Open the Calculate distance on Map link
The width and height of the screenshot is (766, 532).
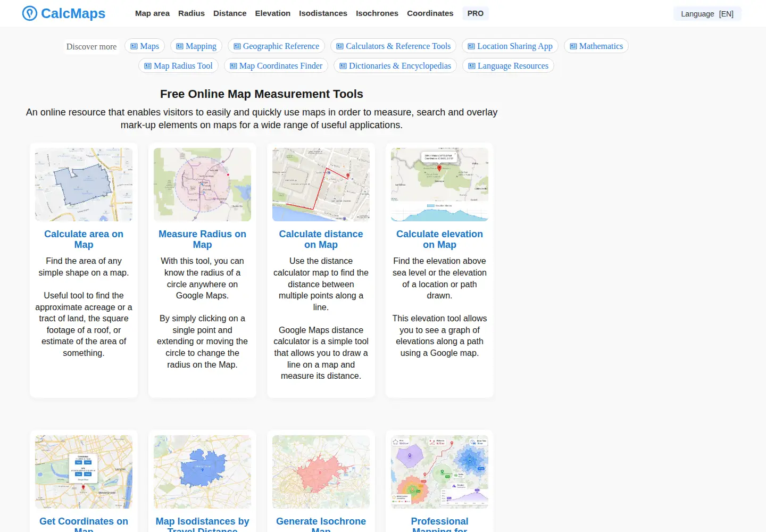click(321, 239)
